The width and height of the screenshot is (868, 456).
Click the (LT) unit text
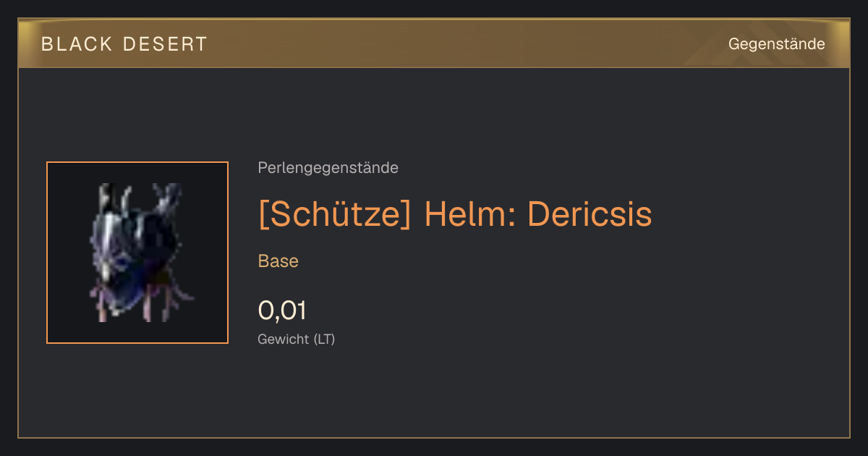324,339
